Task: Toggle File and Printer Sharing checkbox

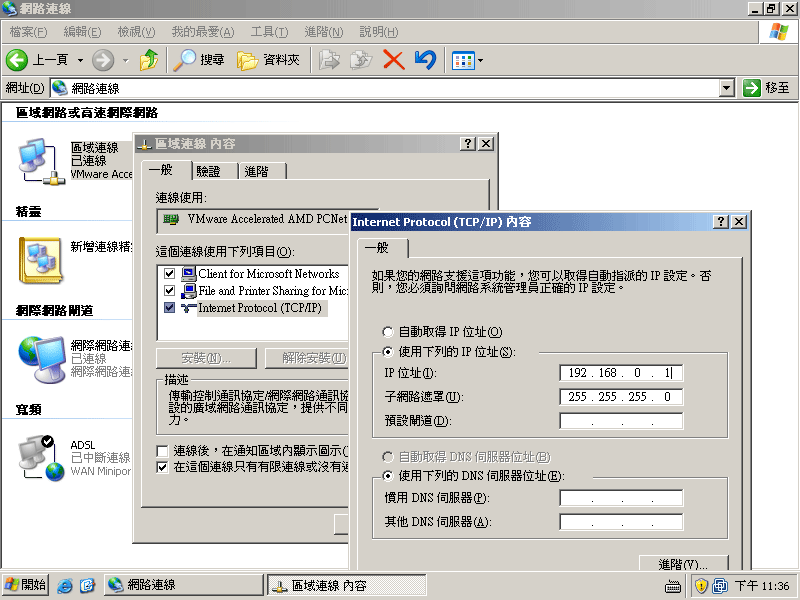Action: (x=169, y=290)
